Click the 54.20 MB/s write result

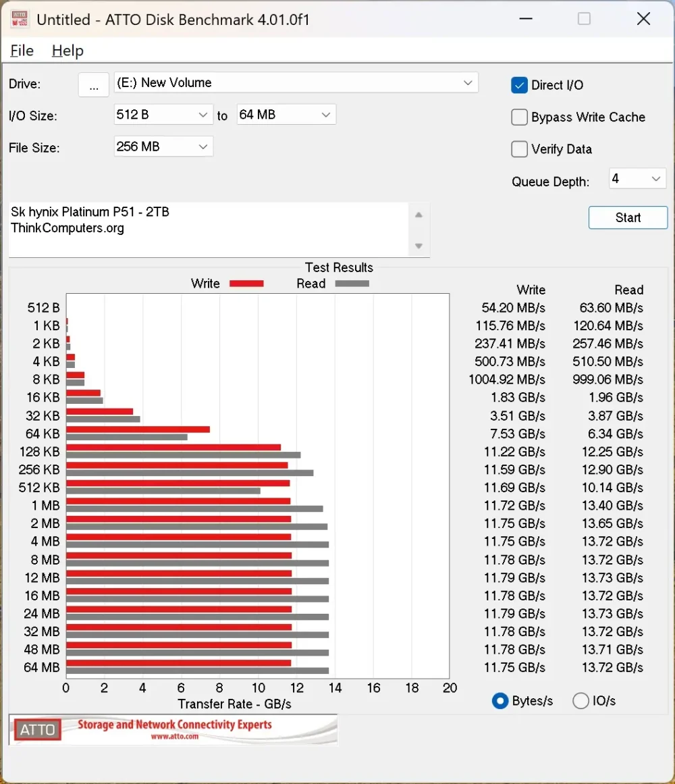513,307
